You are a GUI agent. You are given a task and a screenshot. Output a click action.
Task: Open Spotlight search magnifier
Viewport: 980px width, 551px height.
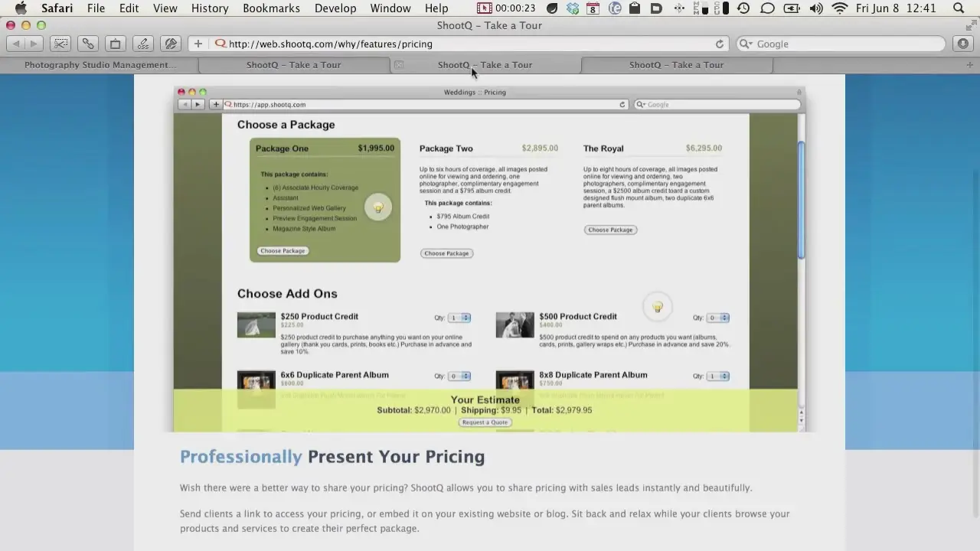pyautogui.click(x=959, y=8)
